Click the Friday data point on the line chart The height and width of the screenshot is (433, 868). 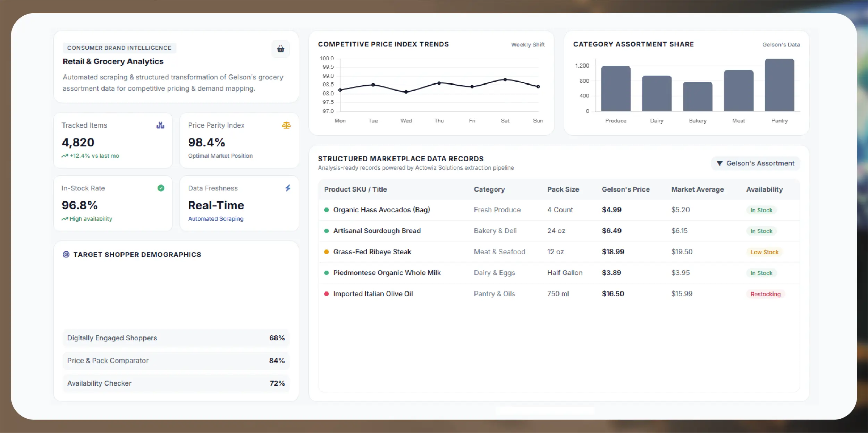tap(472, 87)
